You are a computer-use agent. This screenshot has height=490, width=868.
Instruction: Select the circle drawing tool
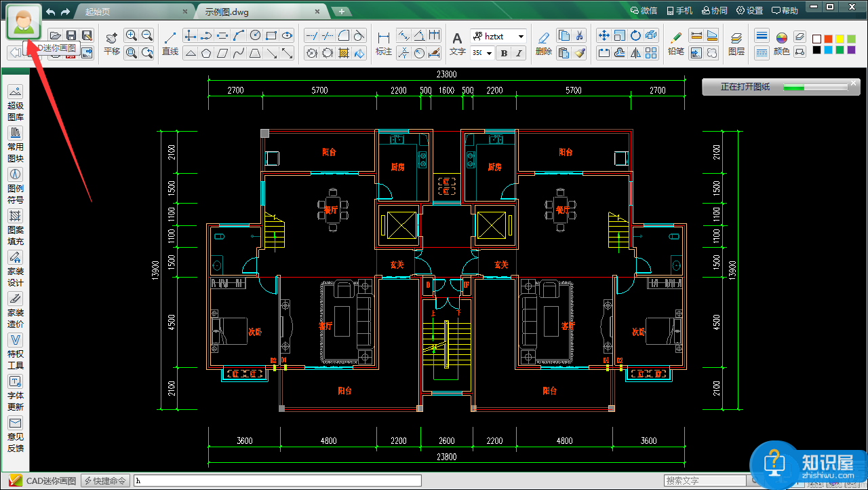click(255, 35)
